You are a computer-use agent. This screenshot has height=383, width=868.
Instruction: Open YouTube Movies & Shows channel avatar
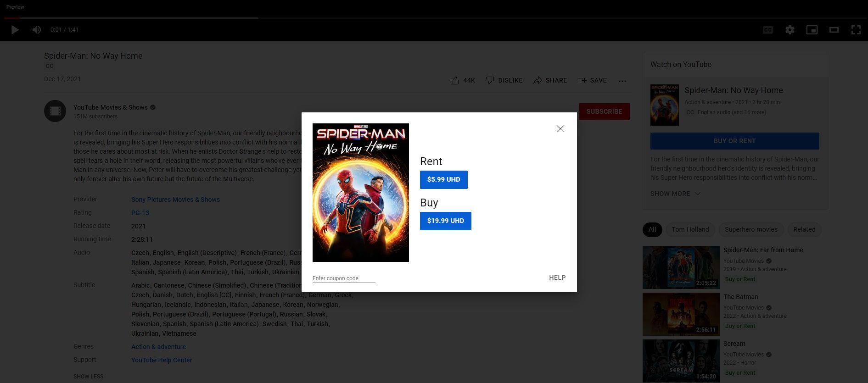click(55, 111)
